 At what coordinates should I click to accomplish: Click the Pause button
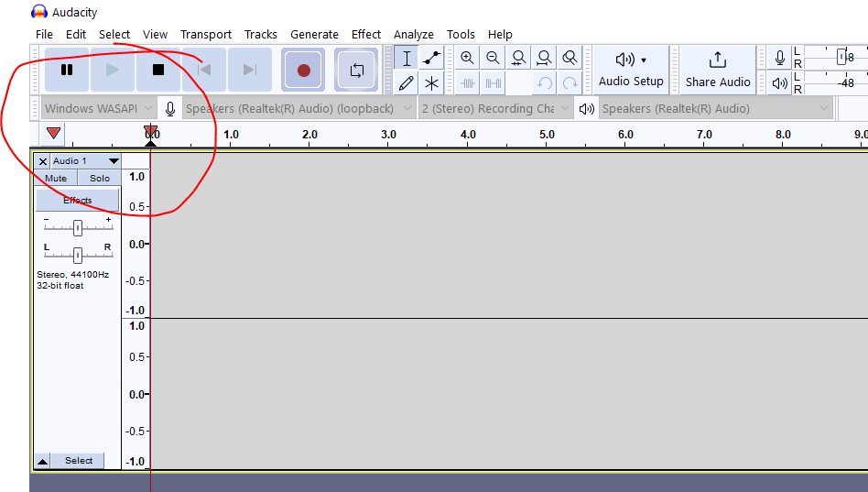click(67, 70)
